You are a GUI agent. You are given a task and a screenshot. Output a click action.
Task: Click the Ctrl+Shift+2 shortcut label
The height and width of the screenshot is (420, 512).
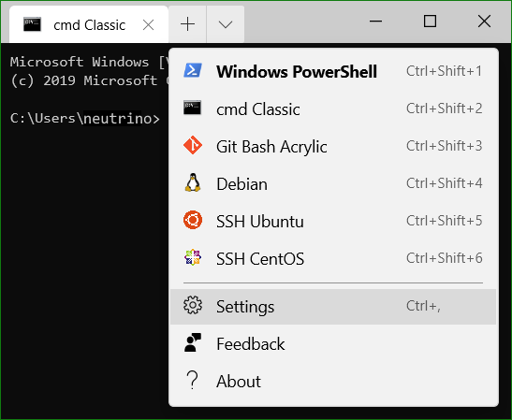coord(444,109)
